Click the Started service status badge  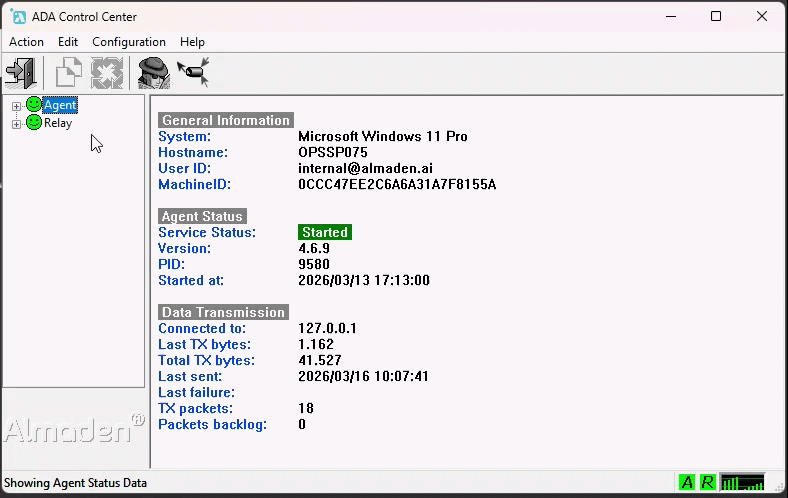coord(325,232)
